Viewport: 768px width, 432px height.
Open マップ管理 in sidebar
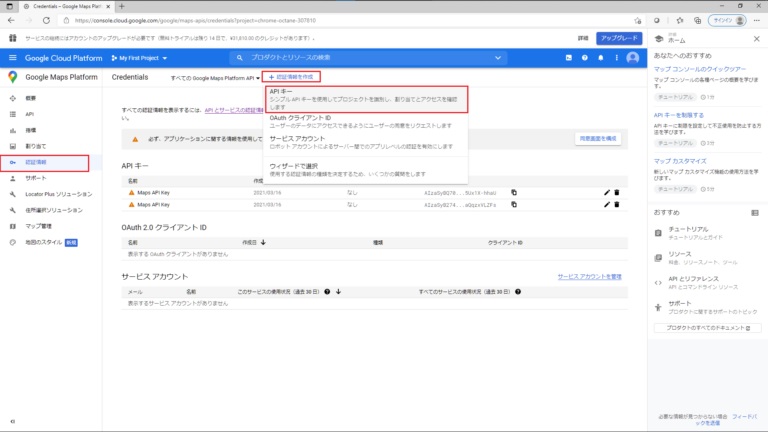(x=51, y=226)
